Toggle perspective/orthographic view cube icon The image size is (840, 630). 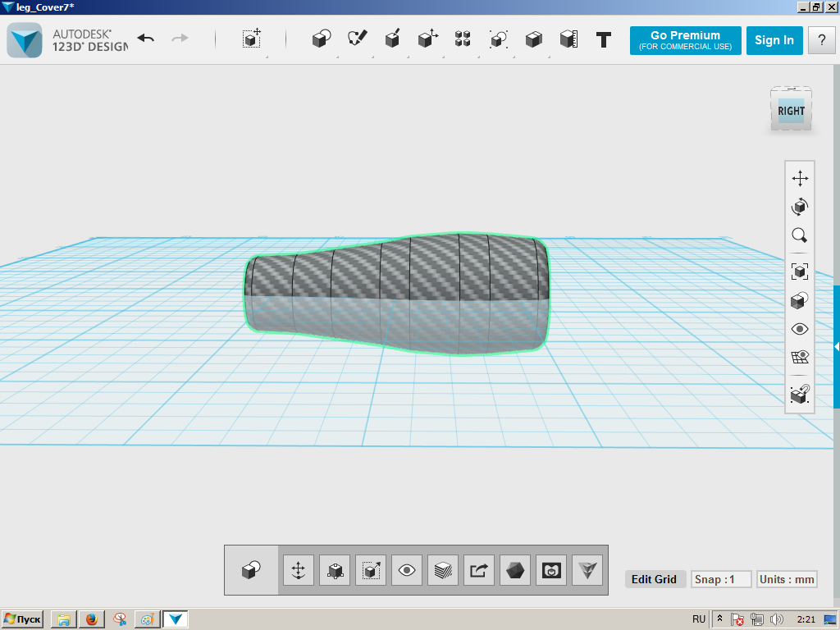pyautogui.click(x=800, y=300)
